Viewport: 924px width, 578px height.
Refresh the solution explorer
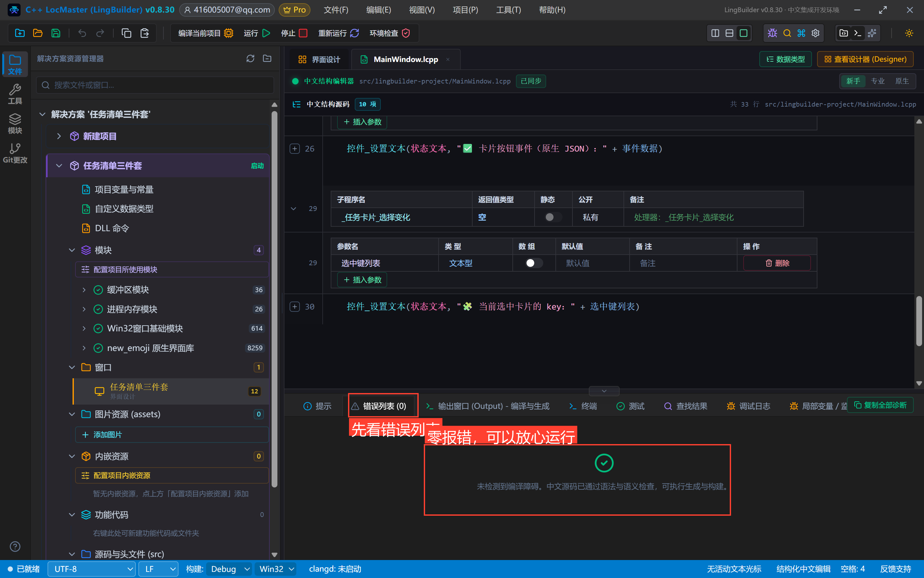click(250, 58)
